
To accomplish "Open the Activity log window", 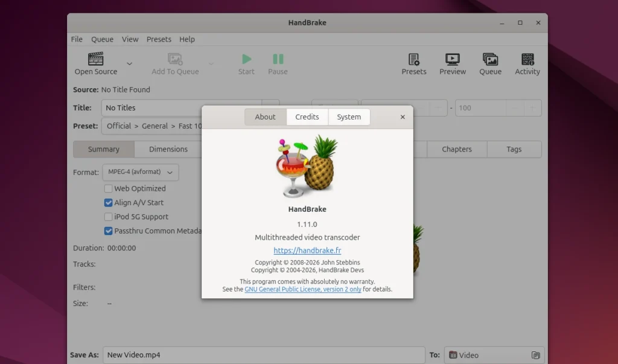I will [x=527, y=63].
